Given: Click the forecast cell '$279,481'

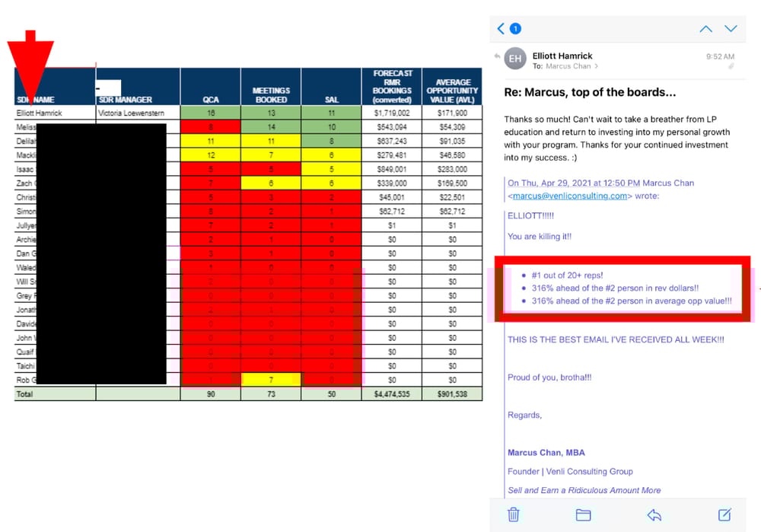Looking at the screenshot, I should pos(392,155).
